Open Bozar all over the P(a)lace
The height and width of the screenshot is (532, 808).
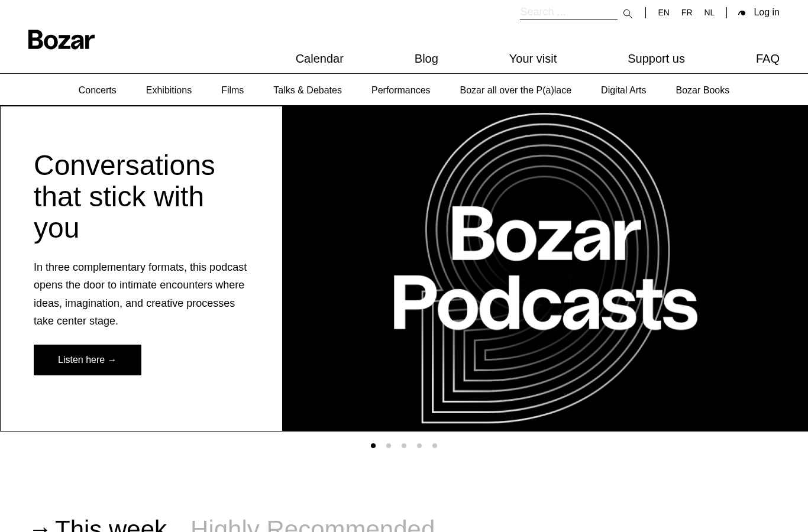click(x=515, y=90)
